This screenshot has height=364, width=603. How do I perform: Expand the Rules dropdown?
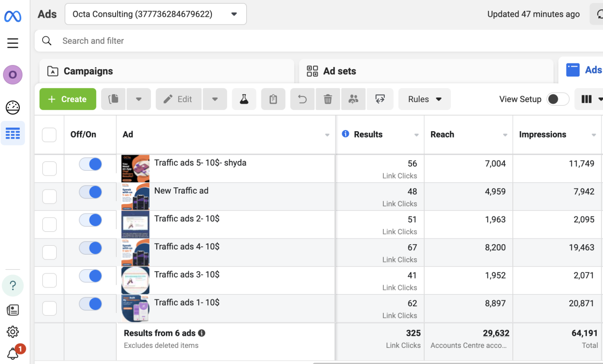click(424, 99)
